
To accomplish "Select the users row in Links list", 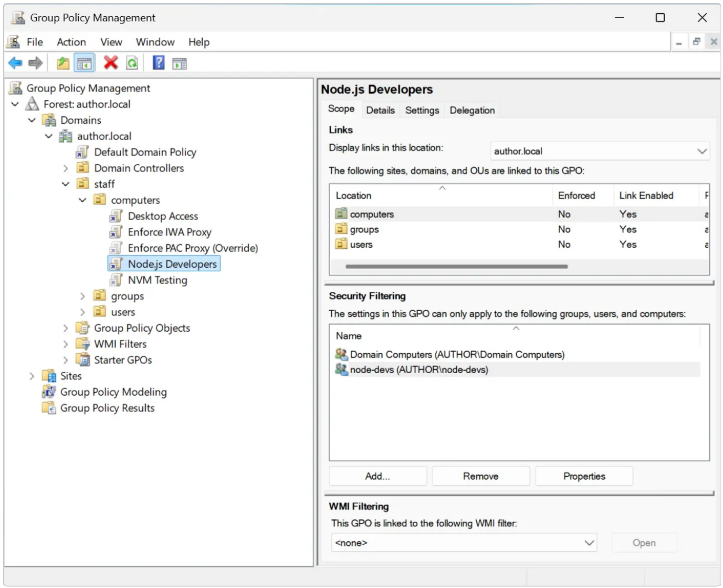I will tap(519, 244).
